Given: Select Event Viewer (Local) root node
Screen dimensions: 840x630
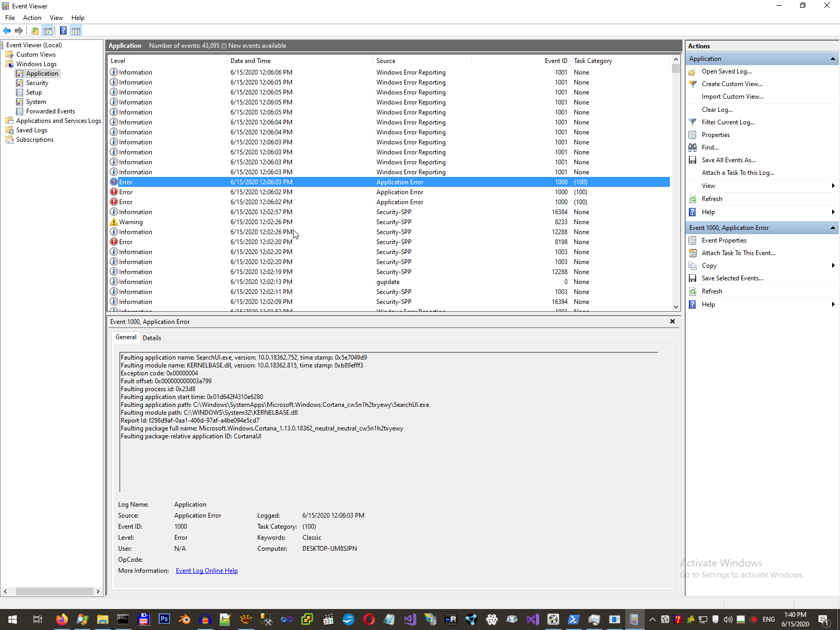Looking at the screenshot, I should 34,45.
